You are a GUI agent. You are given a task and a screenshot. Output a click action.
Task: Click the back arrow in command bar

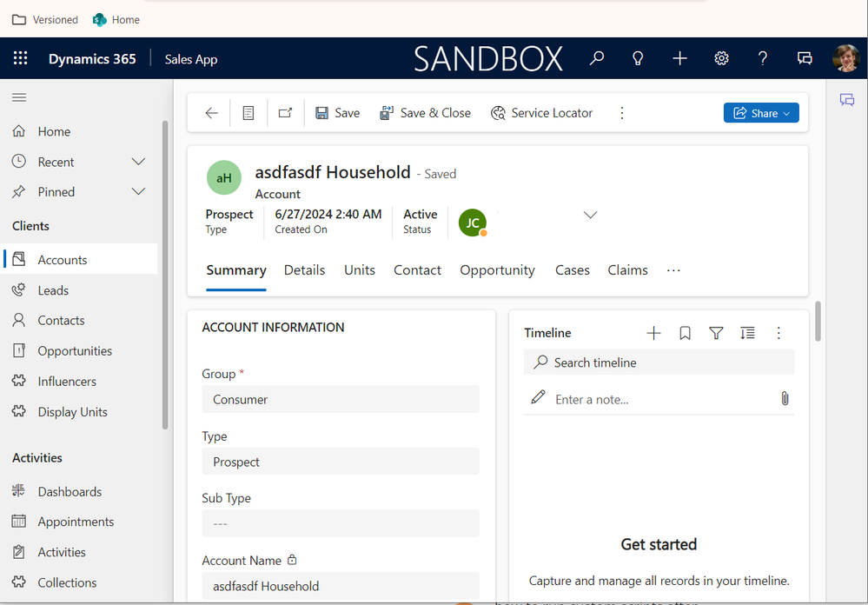point(211,113)
